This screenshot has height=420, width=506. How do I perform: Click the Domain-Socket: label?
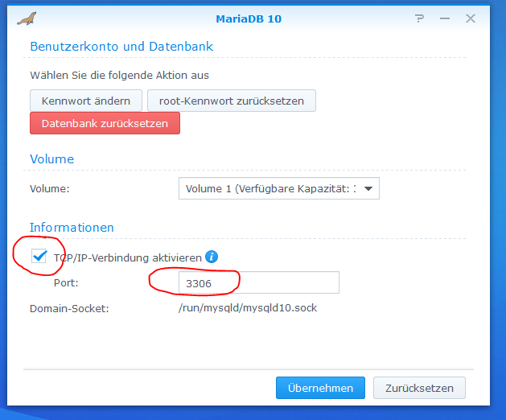click(x=69, y=309)
